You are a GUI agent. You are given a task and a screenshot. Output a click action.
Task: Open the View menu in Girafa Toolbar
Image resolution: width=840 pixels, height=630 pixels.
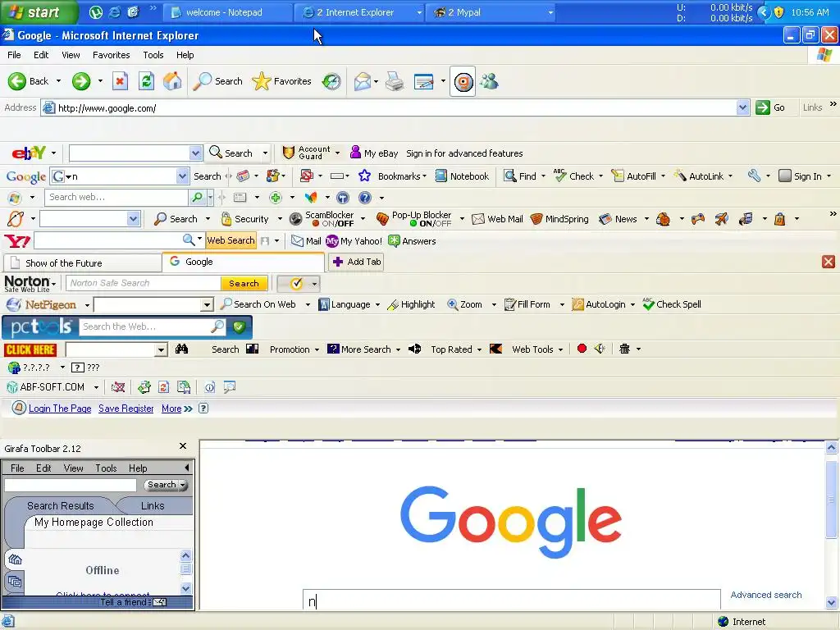coord(73,468)
